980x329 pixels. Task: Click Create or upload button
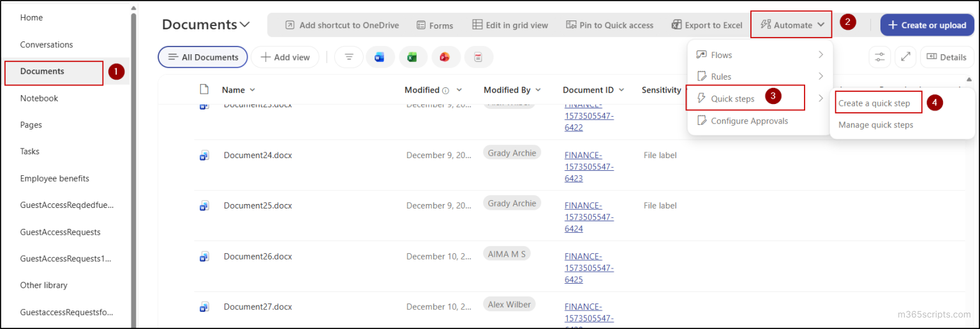coord(927,25)
